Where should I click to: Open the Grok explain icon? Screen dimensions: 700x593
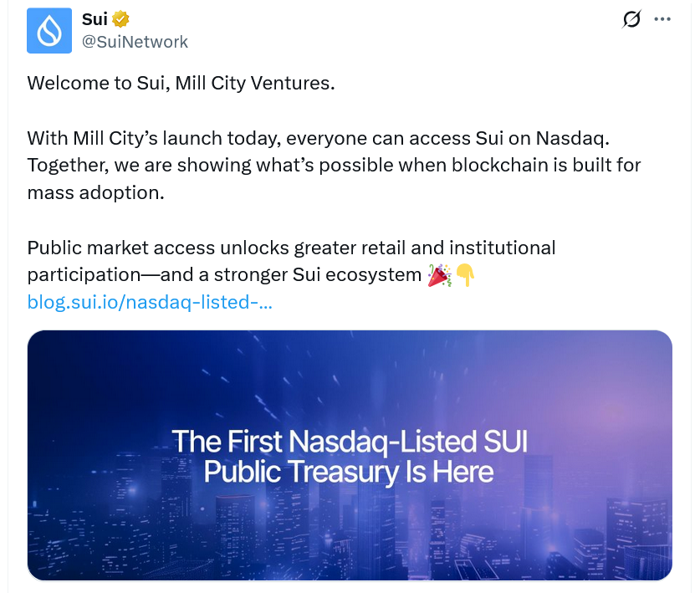point(631,19)
